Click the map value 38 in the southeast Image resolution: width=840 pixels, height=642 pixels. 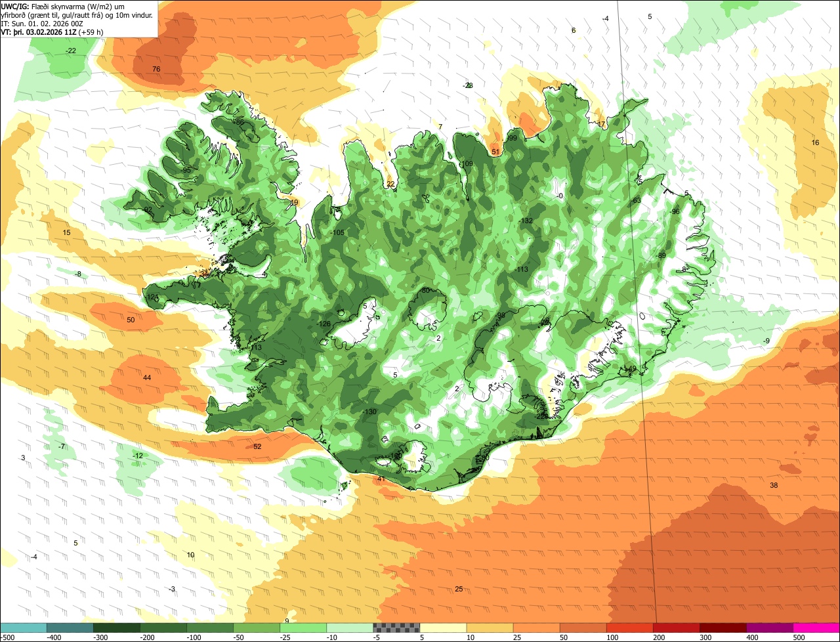[774, 485]
